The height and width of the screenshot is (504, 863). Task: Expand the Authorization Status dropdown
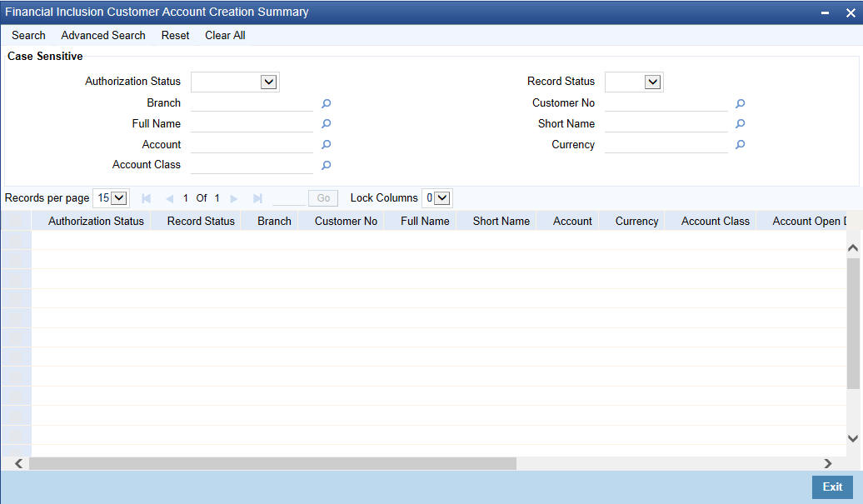[268, 82]
